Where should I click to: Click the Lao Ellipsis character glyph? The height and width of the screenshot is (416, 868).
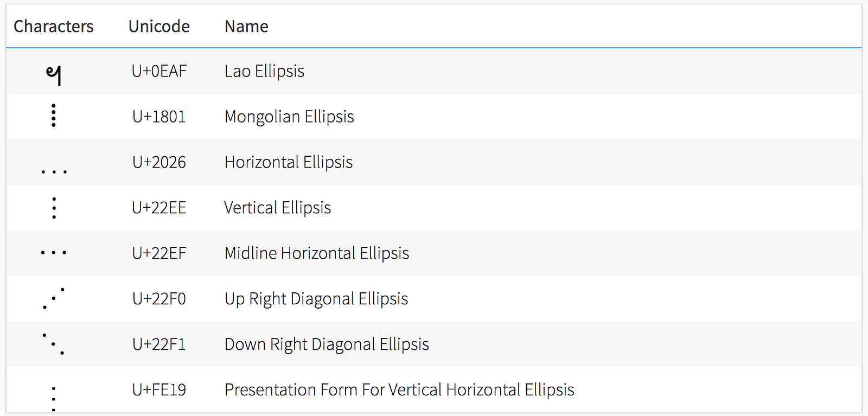53,75
